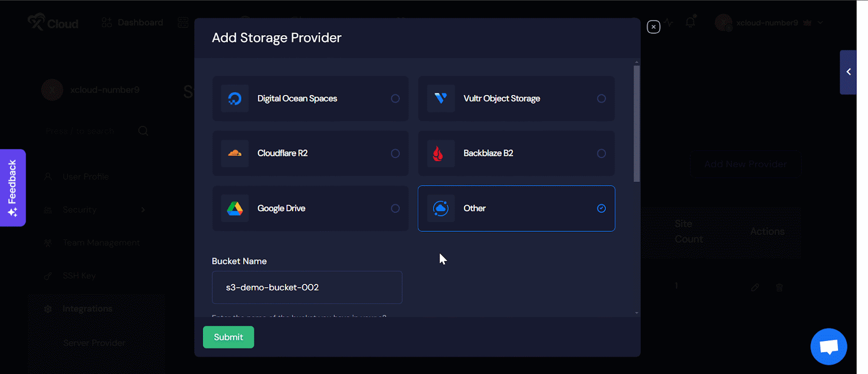
Task: Click the dialog scrollbar down arrow
Action: click(x=637, y=313)
